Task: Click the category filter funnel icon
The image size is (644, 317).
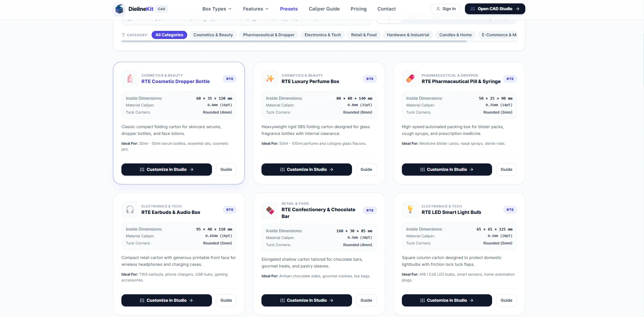Action: tap(123, 35)
